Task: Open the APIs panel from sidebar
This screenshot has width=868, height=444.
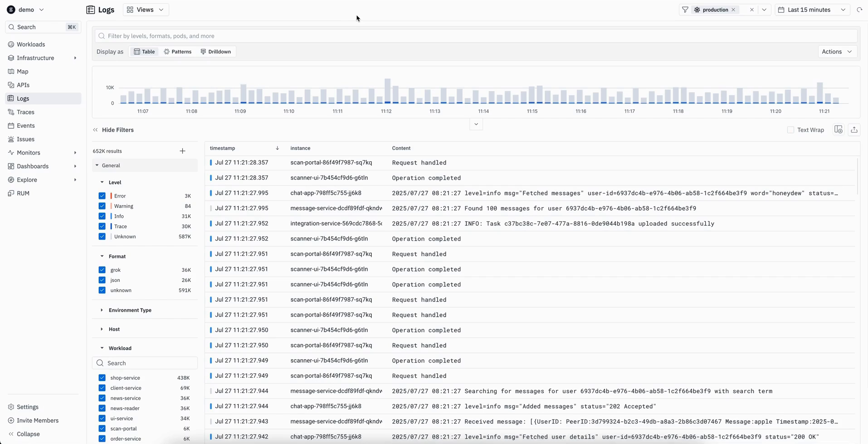Action: (x=21, y=85)
